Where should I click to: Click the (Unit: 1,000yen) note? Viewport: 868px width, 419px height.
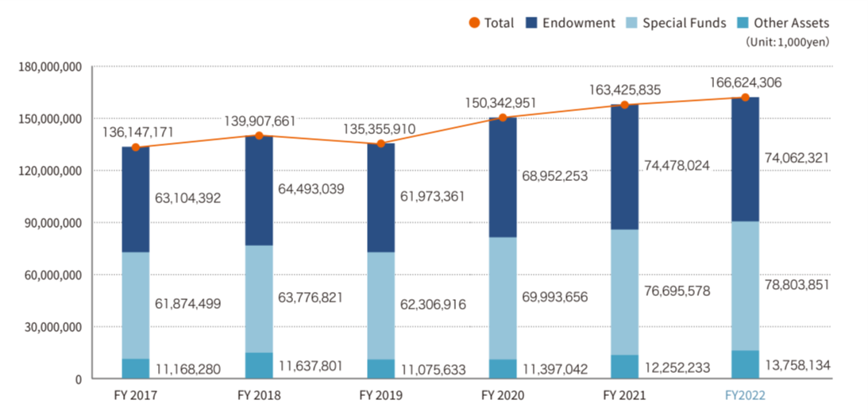point(787,43)
